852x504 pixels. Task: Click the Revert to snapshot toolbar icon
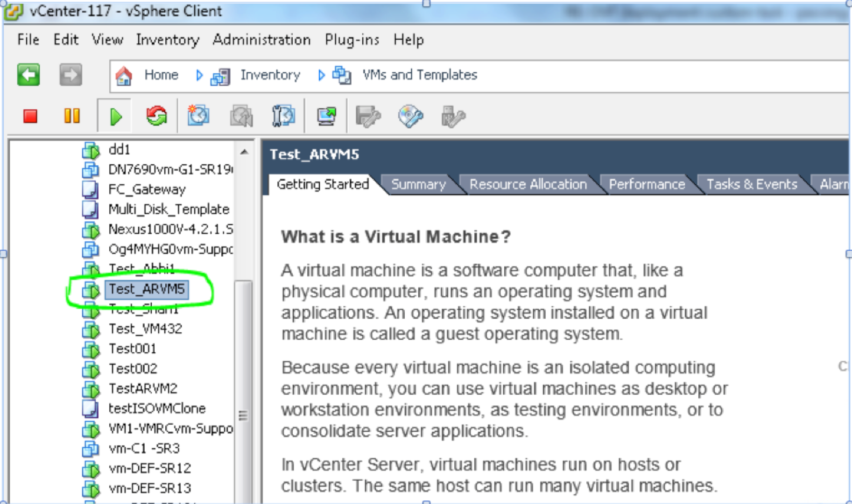(x=241, y=116)
